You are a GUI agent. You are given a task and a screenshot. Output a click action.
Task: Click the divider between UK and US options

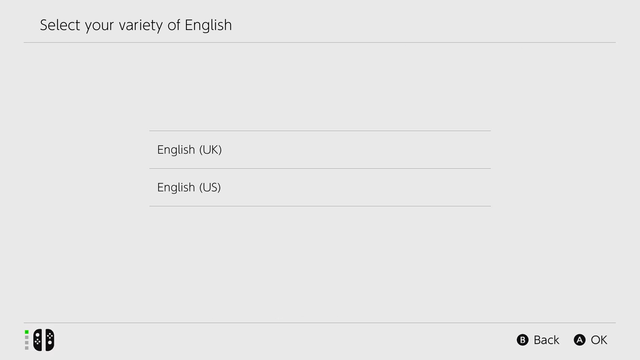(x=320, y=169)
